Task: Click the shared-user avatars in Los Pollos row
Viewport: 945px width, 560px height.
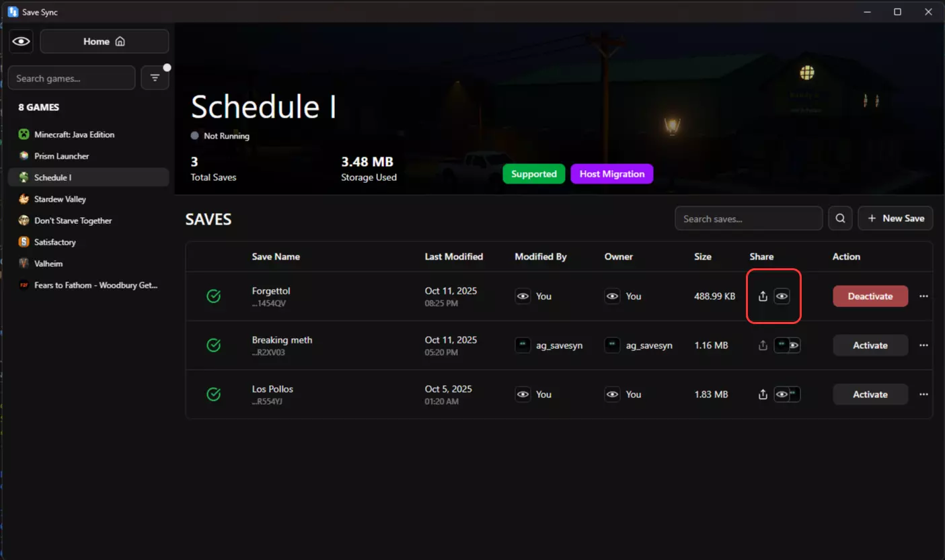Action: tap(787, 395)
